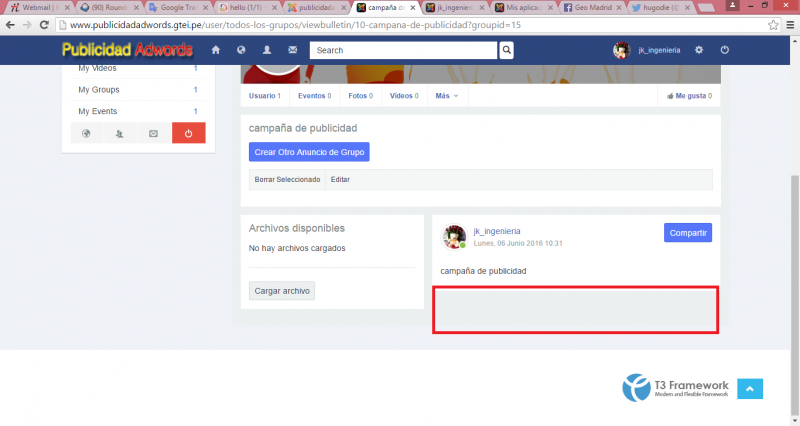
Task: Click the Cargar archivo button
Action: click(x=282, y=291)
